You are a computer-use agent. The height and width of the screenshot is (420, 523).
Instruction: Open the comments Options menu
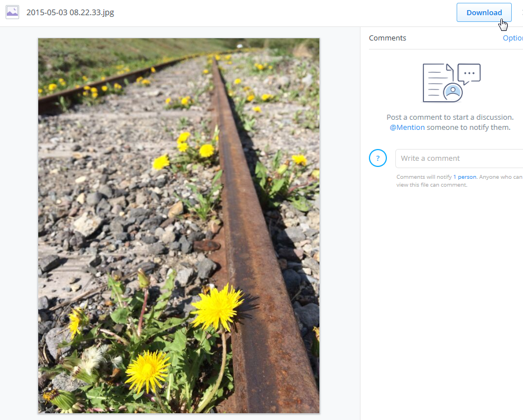(x=512, y=38)
